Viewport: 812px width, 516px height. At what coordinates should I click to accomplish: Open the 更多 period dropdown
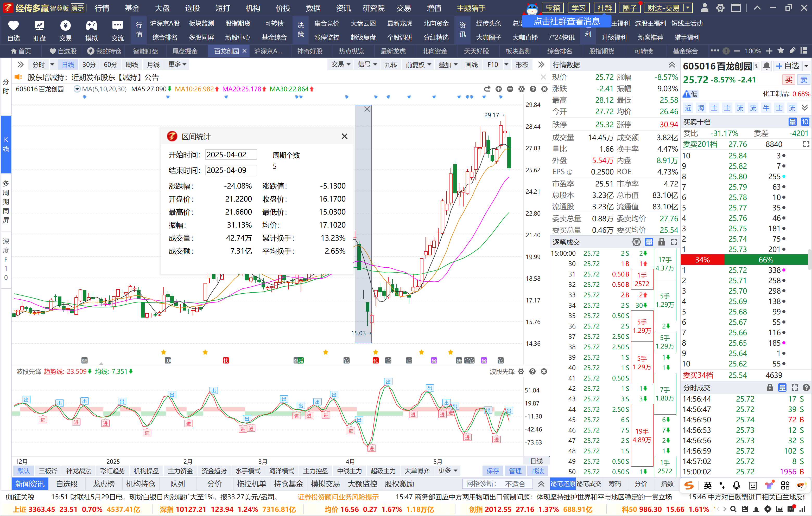coord(177,64)
